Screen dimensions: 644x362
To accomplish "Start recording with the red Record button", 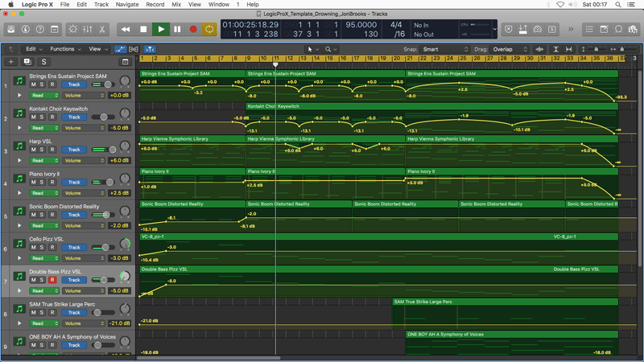I will [x=193, y=29].
